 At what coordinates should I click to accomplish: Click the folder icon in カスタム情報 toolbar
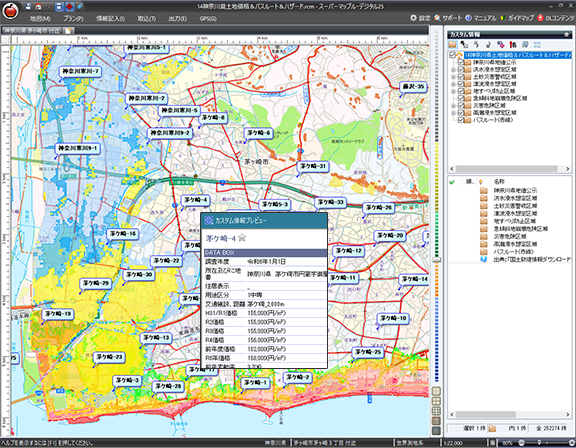pos(453,44)
